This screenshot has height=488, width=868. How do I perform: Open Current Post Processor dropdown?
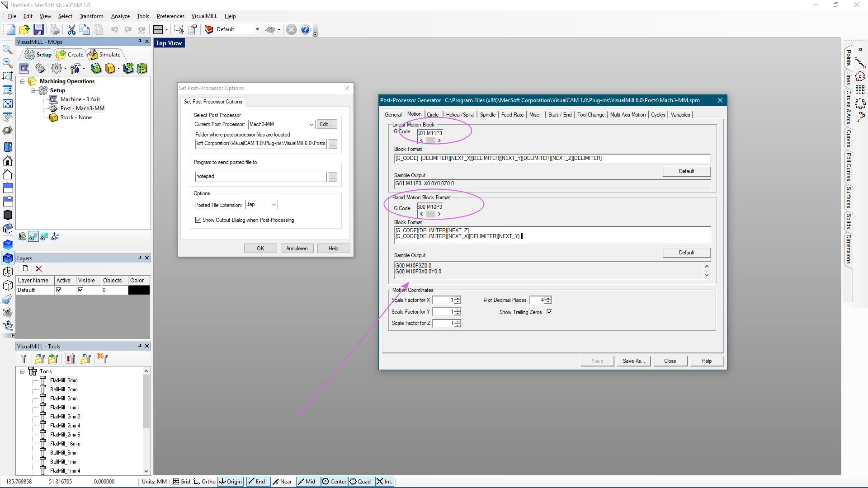tap(311, 125)
